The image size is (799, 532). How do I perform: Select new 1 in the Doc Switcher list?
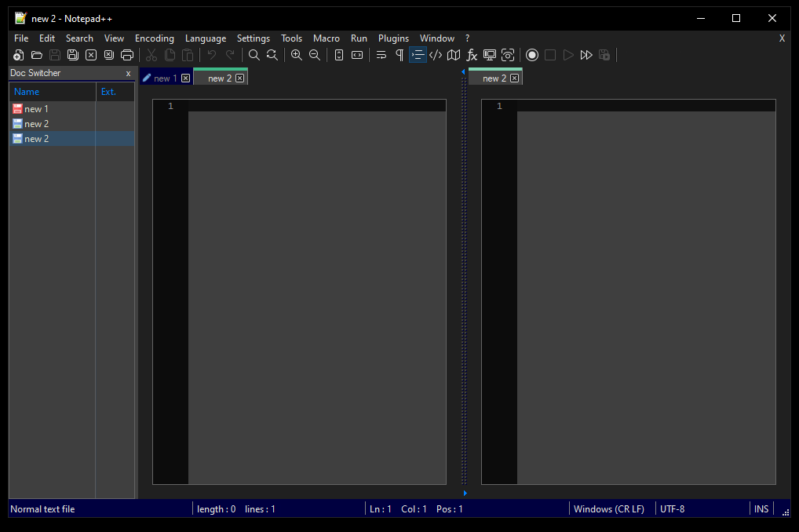coord(36,108)
